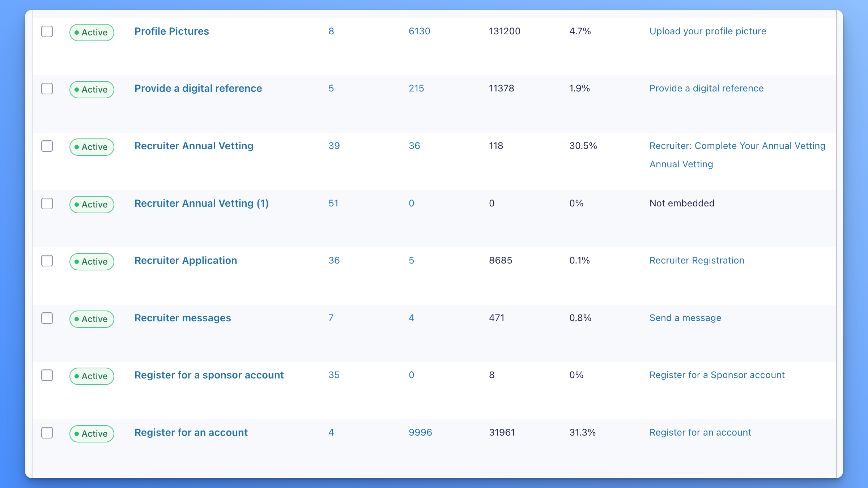Viewport: 868px width, 488px height.
Task: Toggle Active status of Recruiter Application
Action: pyautogui.click(x=92, y=262)
